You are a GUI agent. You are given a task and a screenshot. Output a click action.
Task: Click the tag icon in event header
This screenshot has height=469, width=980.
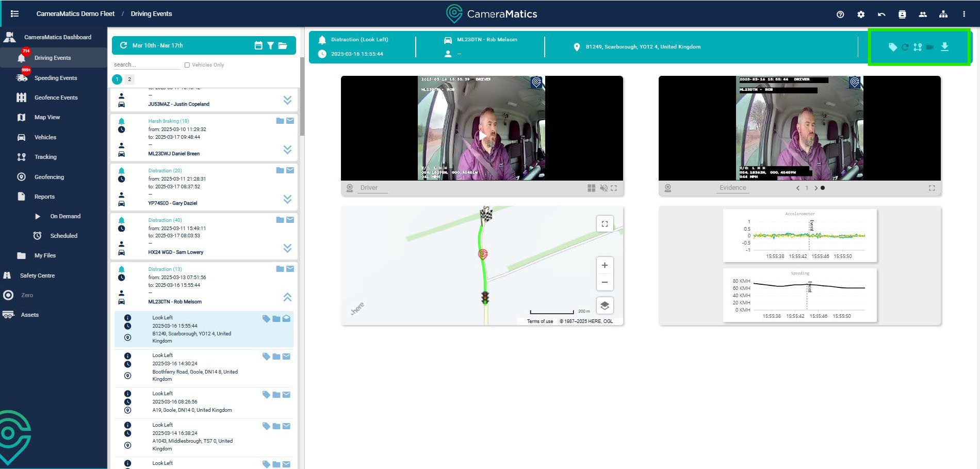pos(892,47)
